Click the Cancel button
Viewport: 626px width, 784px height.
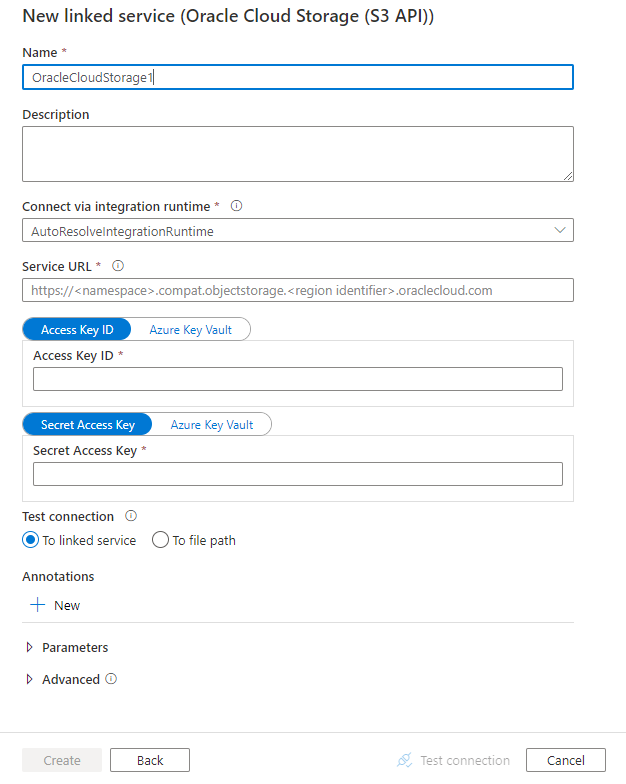point(565,760)
